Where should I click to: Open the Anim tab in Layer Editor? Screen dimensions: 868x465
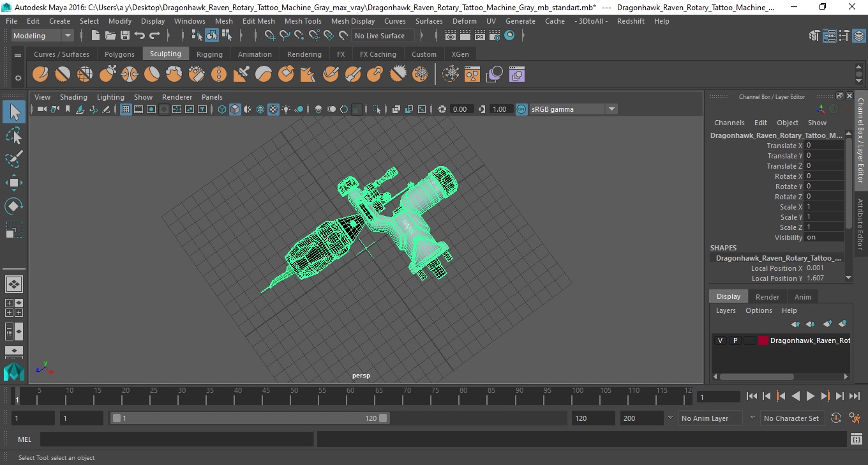[x=802, y=297]
